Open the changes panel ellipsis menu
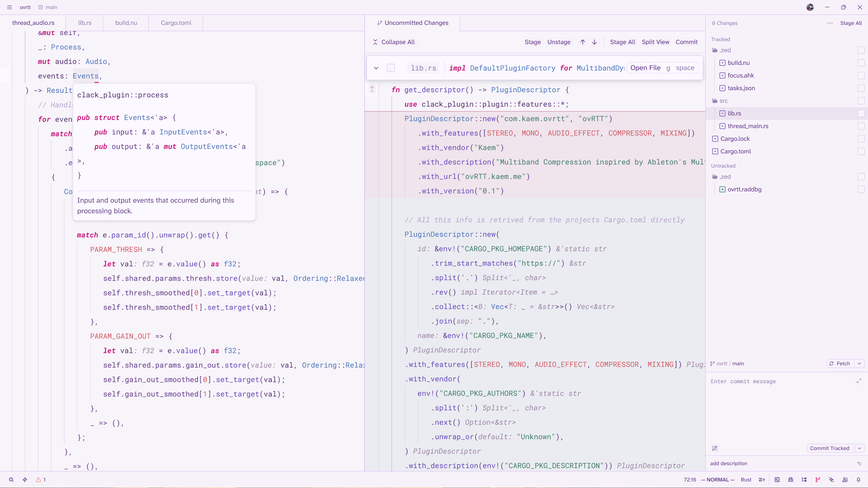This screenshot has width=868, height=488. click(x=830, y=23)
